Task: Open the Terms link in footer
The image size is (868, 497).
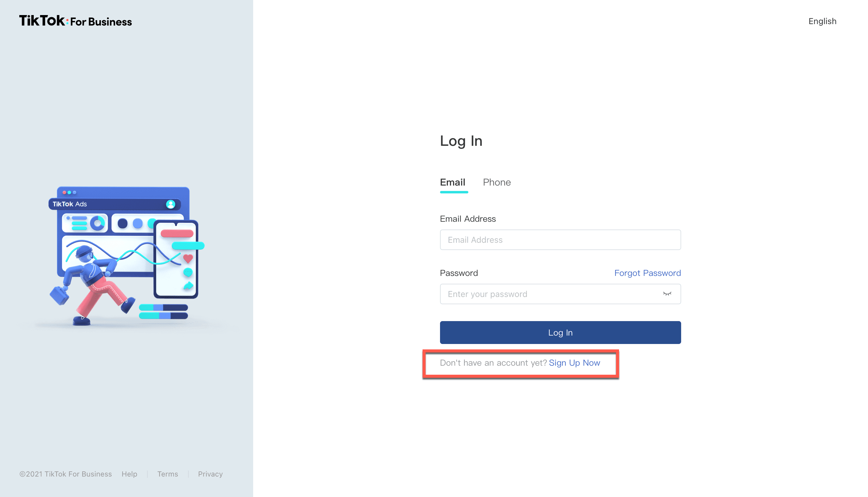Action: point(167,474)
